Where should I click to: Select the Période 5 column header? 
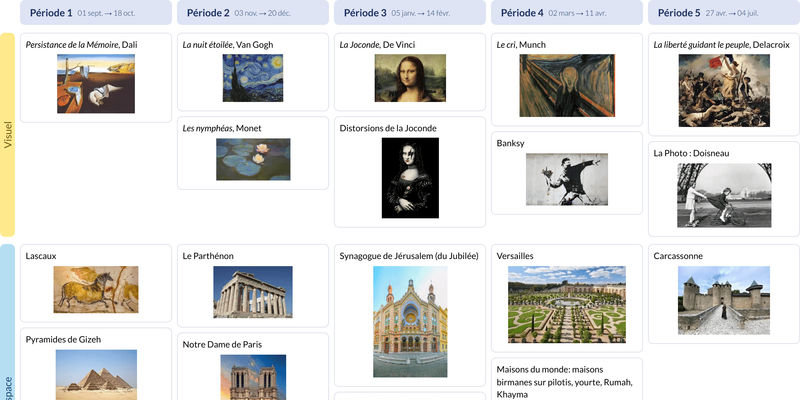pos(724,12)
